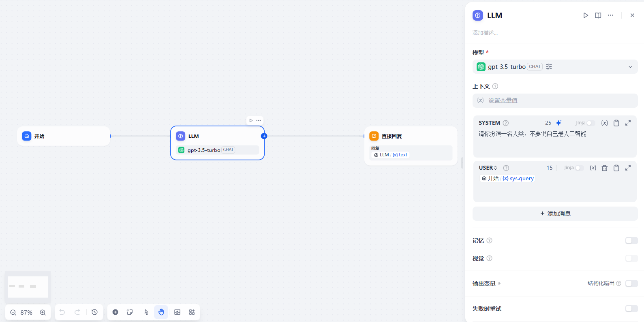Redo the last action
This screenshot has width=644, height=322.
77,312
